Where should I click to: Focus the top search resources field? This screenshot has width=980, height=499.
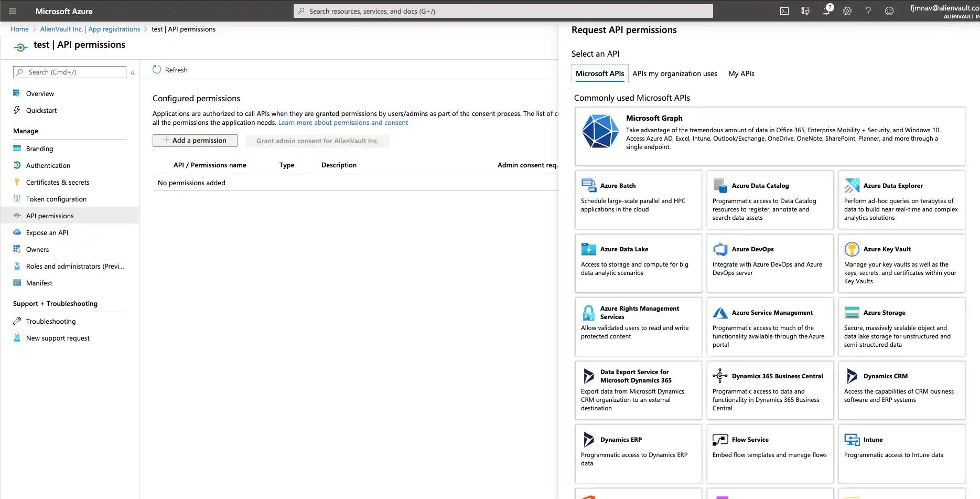pos(503,11)
